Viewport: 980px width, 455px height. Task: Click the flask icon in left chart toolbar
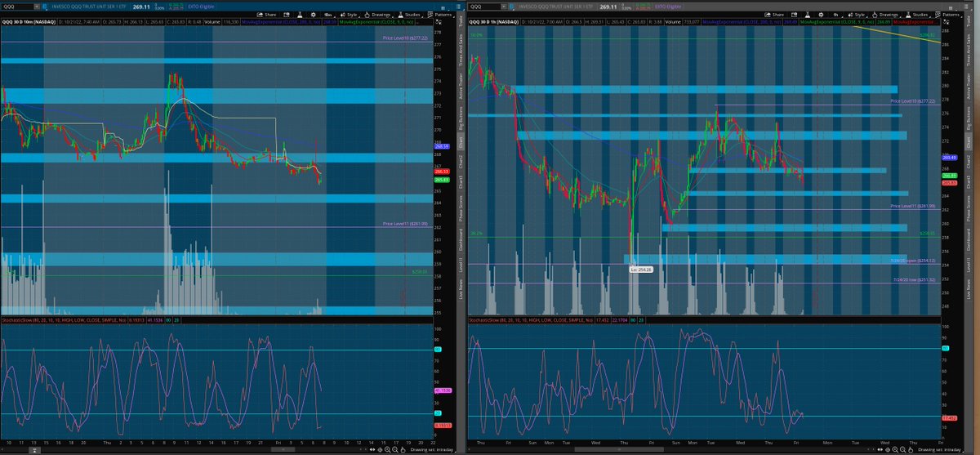(x=300, y=15)
